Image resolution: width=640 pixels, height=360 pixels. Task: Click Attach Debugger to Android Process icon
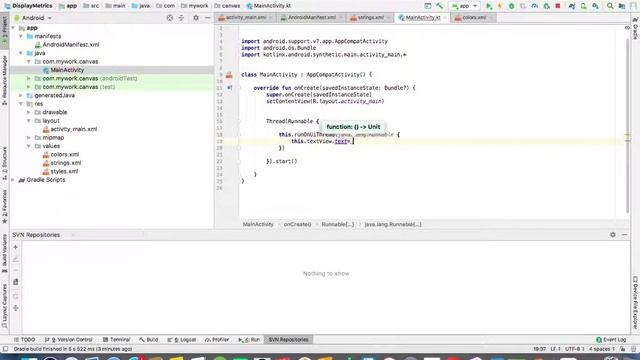(547, 6)
